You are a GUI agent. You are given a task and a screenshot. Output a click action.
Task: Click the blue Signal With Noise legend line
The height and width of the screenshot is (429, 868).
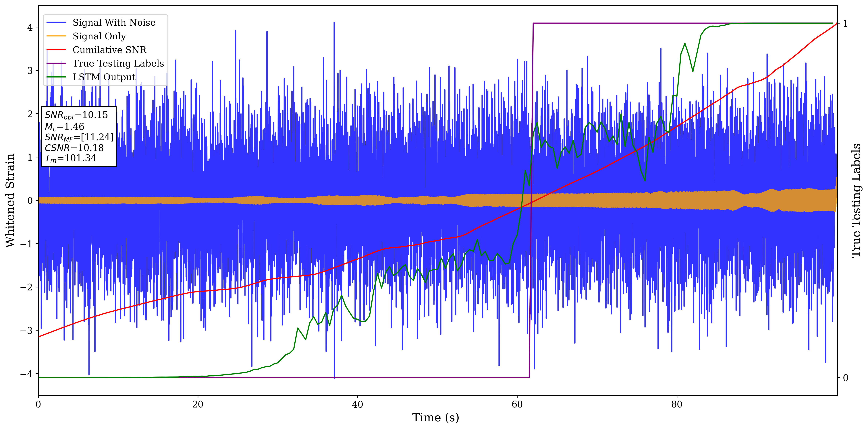[x=56, y=23]
